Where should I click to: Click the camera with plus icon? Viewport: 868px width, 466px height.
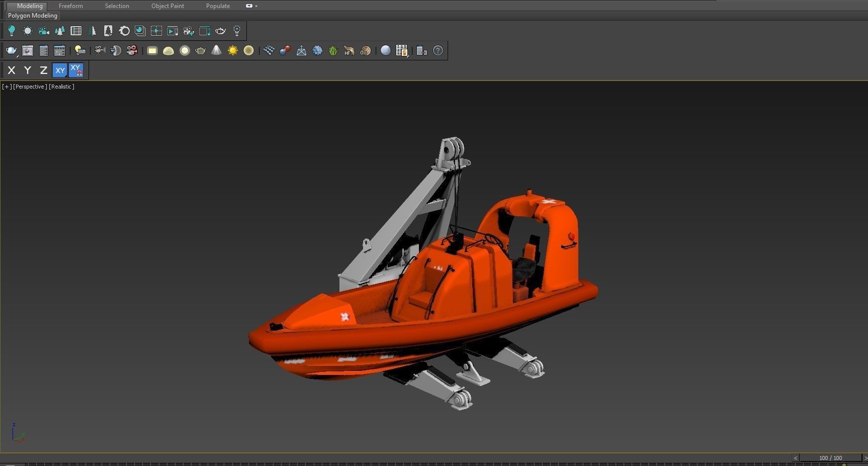point(189,31)
